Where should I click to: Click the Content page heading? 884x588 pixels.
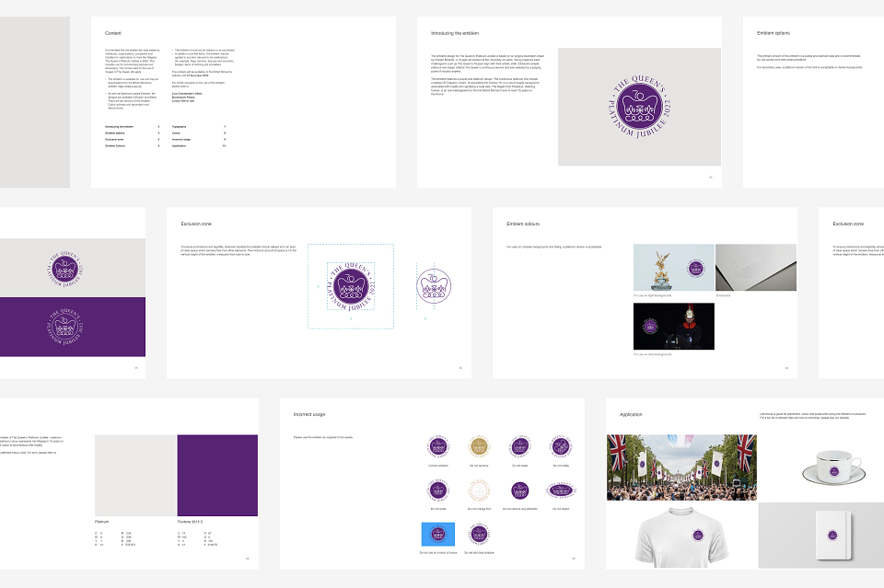113,33
